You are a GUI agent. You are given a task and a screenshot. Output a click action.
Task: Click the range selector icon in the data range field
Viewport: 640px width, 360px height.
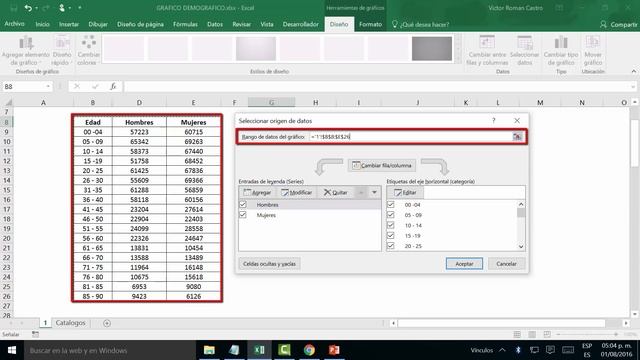click(x=517, y=137)
